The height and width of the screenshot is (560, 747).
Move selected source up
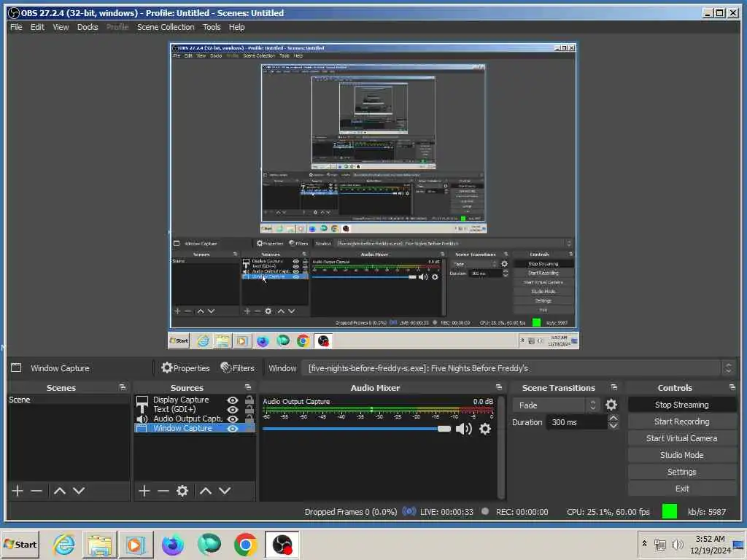coord(205,491)
